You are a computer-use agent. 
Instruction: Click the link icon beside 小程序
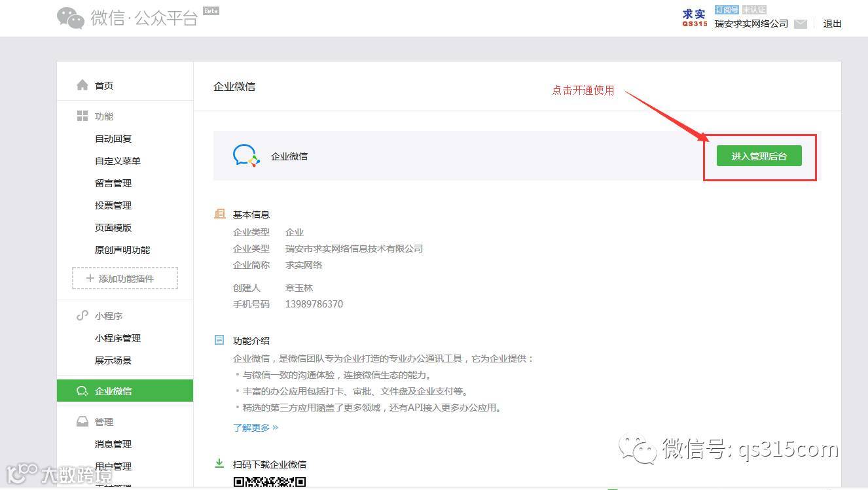(x=82, y=315)
